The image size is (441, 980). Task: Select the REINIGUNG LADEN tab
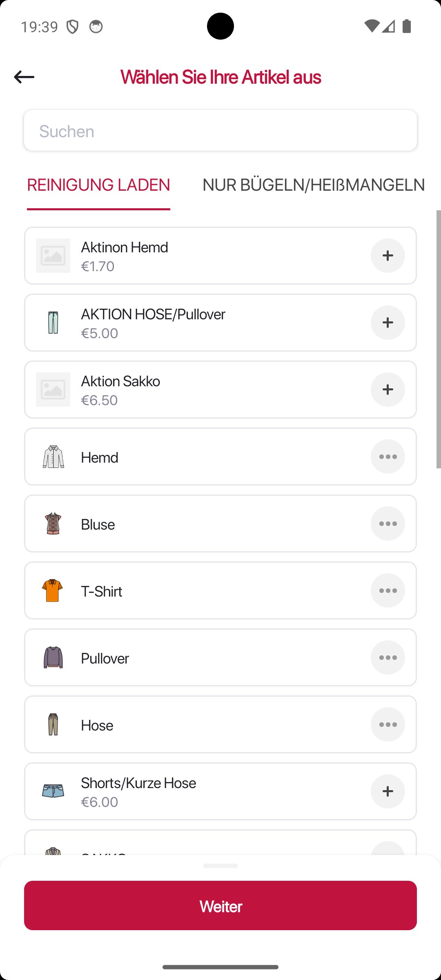[x=98, y=185]
